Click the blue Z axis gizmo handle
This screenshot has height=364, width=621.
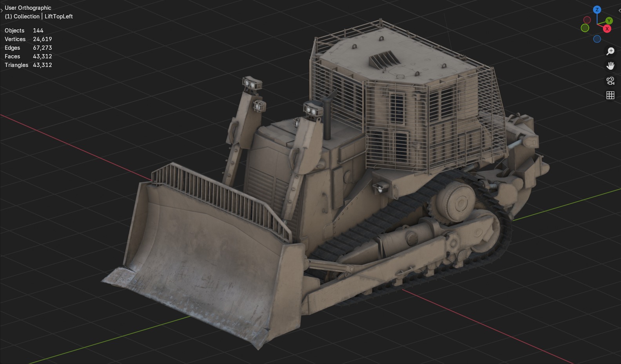(597, 10)
